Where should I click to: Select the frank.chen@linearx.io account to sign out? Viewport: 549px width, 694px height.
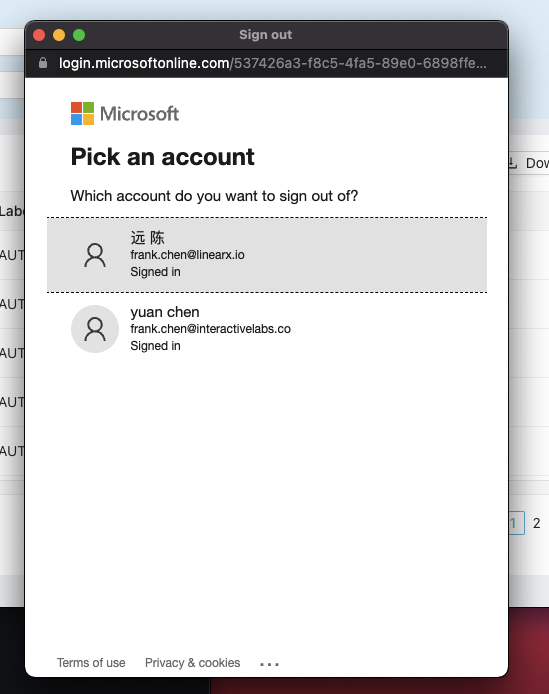267,255
